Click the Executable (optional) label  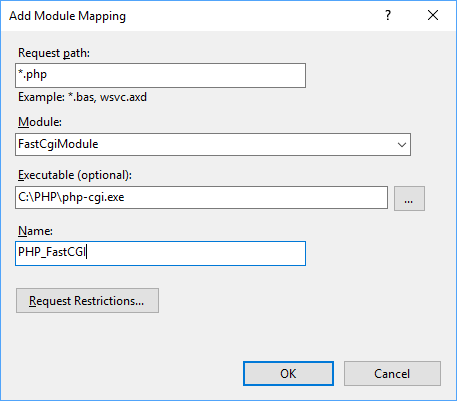(x=75, y=175)
